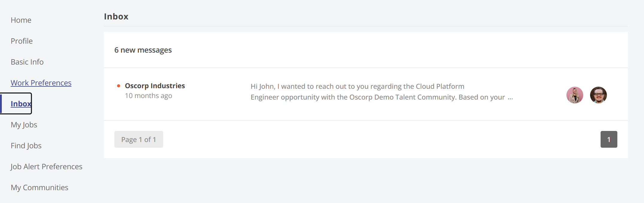Click the "10 months ago" timestamp
The image size is (644, 203).
[x=149, y=96]
